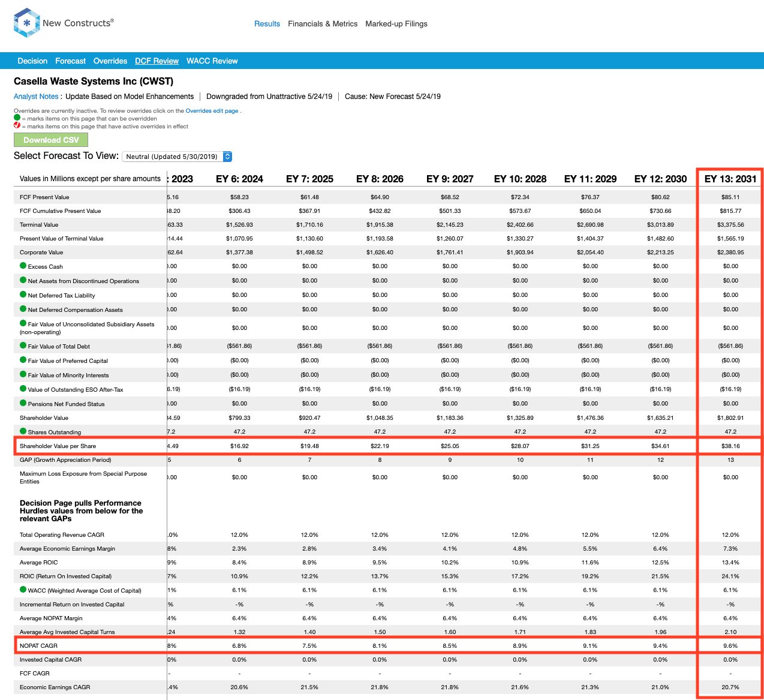Open the Select Forecast To View dropdown
This screenshot has height=700, width=764.
coord(177,157)
